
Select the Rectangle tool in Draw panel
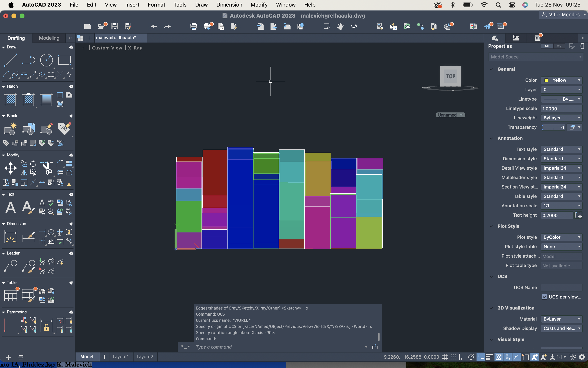(x=64, y=60)
